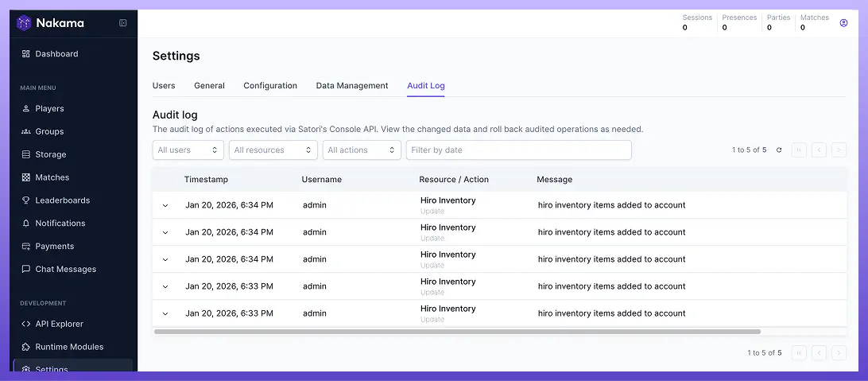Open the All users filter dropdown
The height and width of the screenshot is (381, 868).
[x=188, y=150]
